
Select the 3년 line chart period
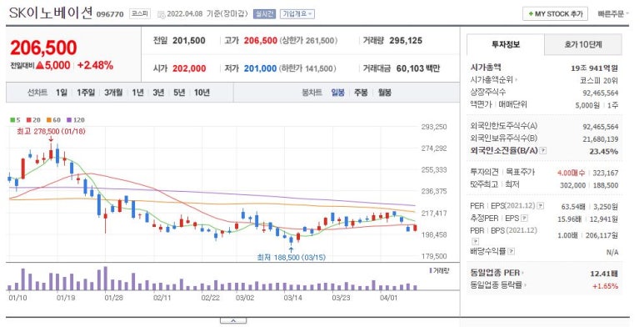point(158,93)
